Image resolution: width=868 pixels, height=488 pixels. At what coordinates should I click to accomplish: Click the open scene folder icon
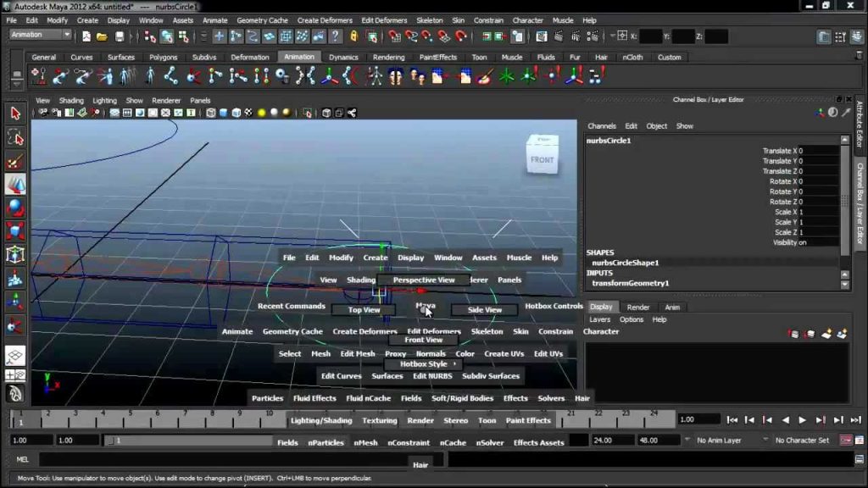[x=102, y=36]
